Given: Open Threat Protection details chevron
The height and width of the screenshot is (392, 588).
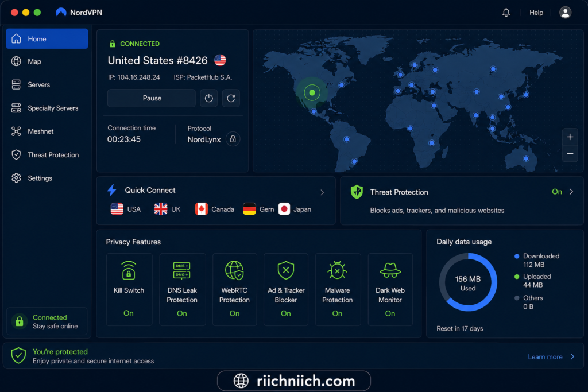Looking at the screenshot, I should 571,192.
